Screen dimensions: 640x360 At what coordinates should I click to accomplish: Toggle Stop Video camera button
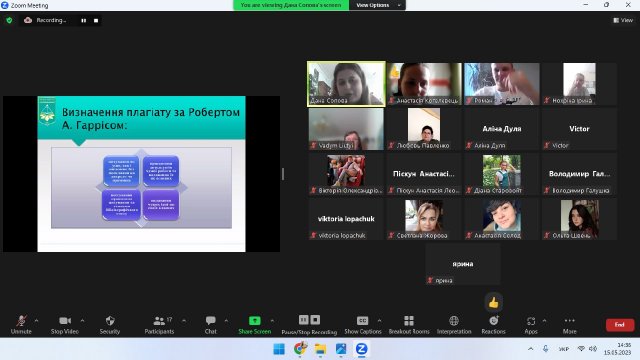pyautogui.click(x=65, y=325)
